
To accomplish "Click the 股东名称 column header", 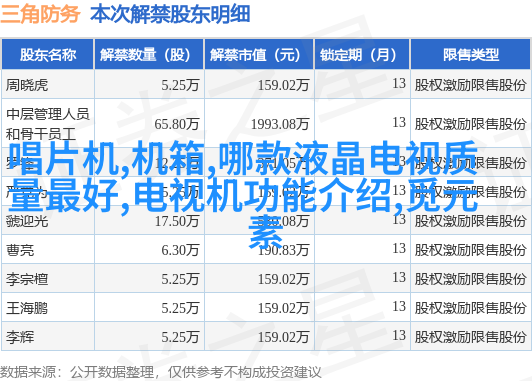I will coord(48,55).
